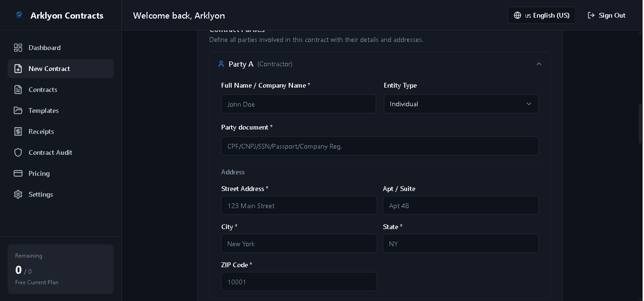The width and height of the screenshot is (644, 301).
Task: Click into the Apt / Suite field
Action: click(x=461, y=205)
